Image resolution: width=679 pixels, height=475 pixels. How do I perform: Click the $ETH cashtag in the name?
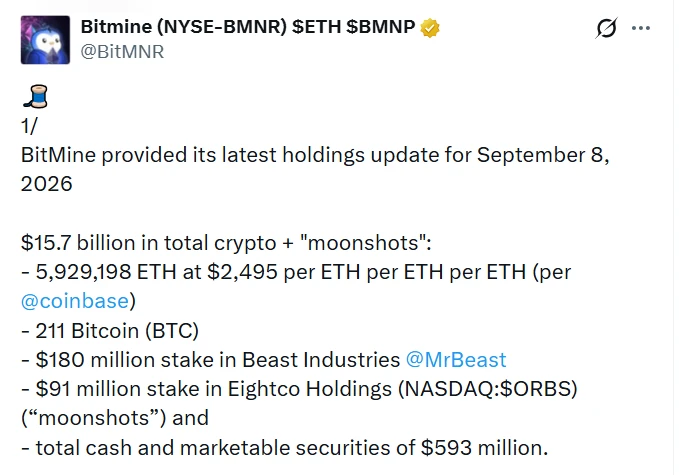[x=317, y=27]
